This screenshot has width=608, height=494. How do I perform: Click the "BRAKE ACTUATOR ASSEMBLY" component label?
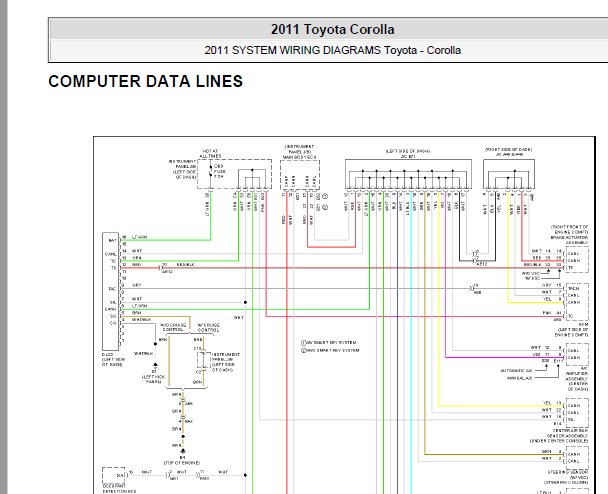569,240
